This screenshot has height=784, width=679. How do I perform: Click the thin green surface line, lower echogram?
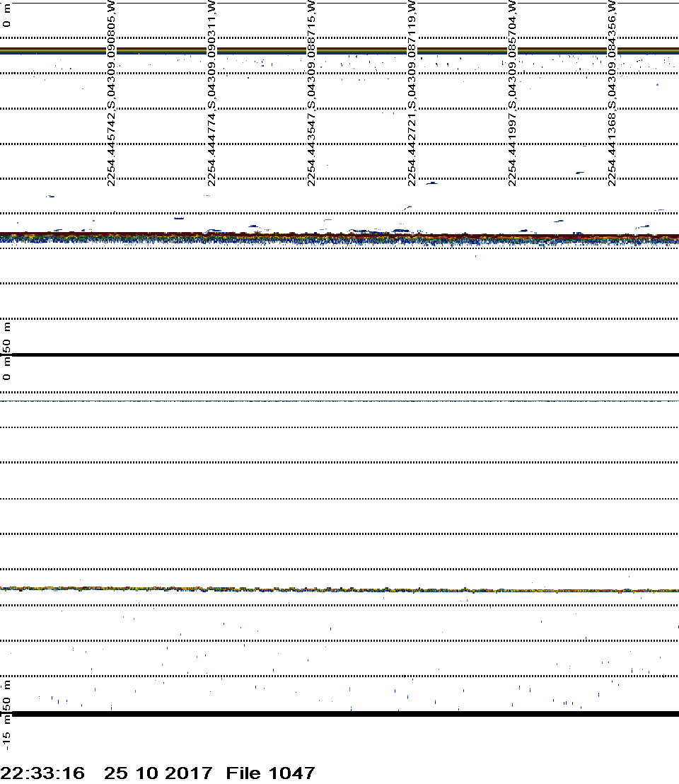coord(339,401)
